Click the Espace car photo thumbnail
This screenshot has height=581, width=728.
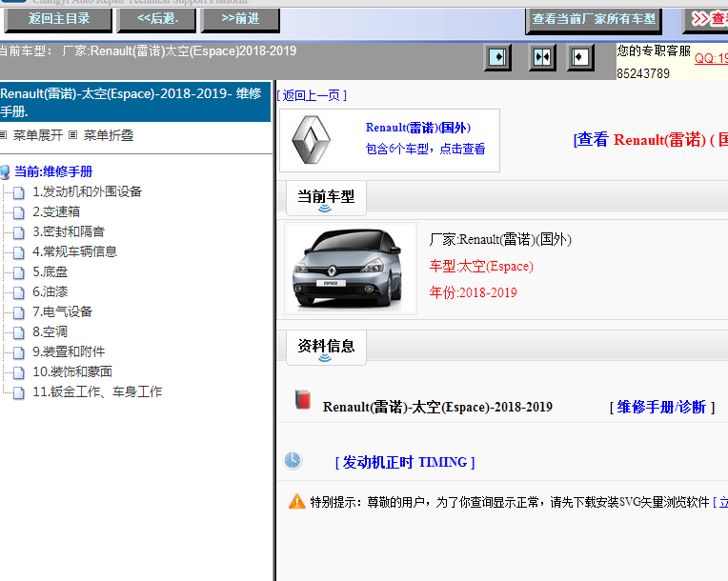351,269
